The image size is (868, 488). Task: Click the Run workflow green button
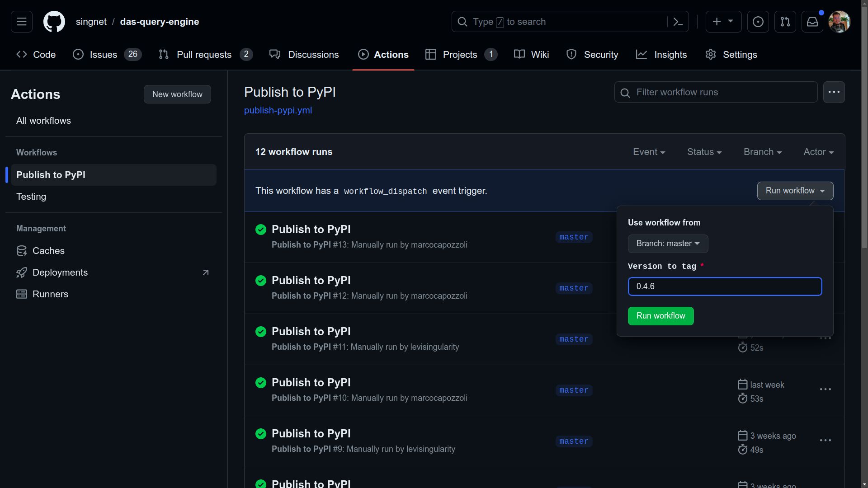click(660, 316)
